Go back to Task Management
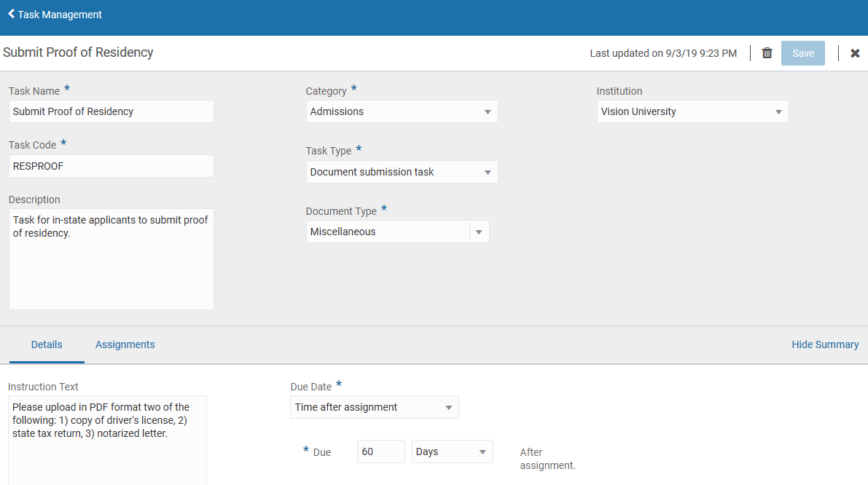 pos(60,15)
